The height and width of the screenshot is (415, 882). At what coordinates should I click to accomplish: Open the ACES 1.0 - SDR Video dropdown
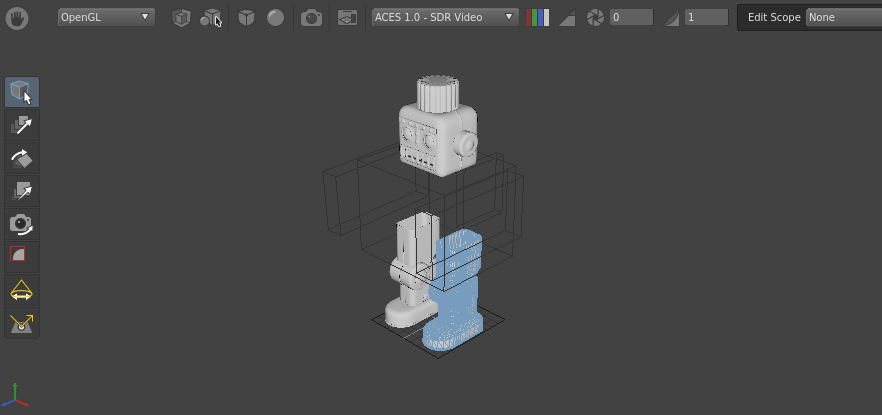coord(445,17)
